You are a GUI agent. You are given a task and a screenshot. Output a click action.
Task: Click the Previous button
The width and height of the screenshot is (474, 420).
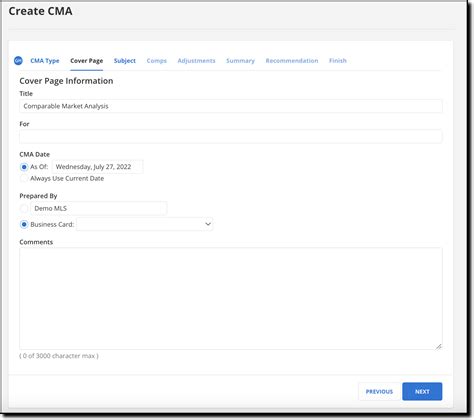click(x=379, y=391)
